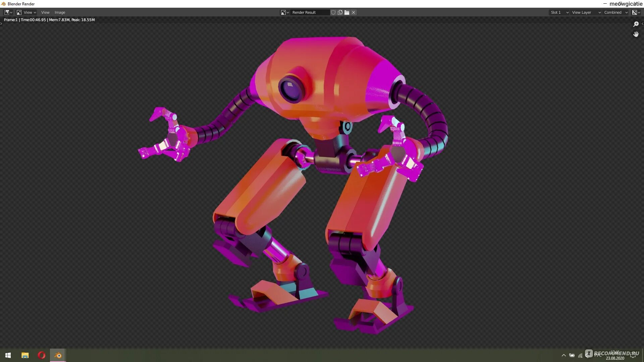Open the editor type selector menu
644x362 pixels.
8,12
